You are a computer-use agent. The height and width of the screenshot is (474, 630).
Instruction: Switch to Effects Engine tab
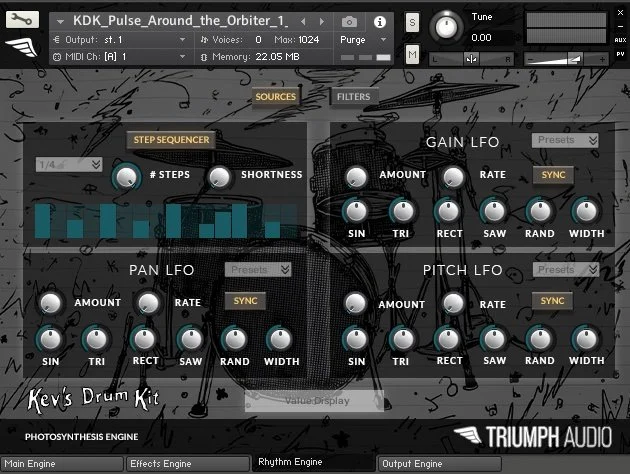[x=188, y=464]
